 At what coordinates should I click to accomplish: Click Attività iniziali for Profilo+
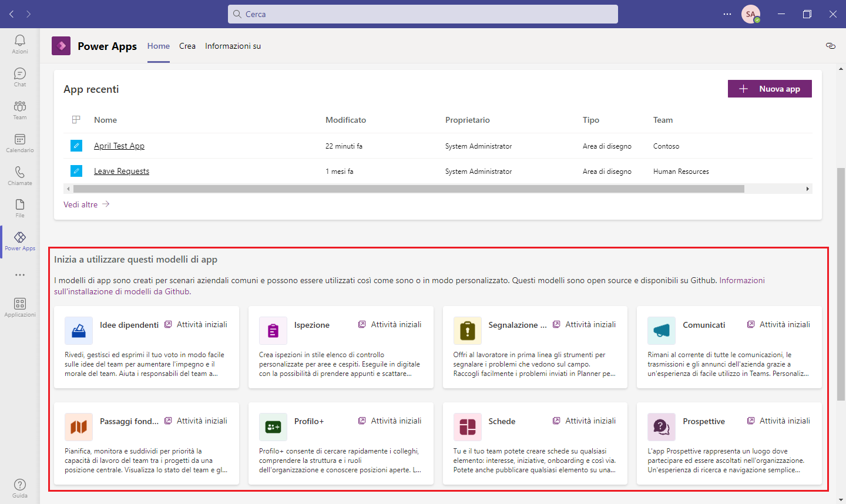coord(391,421)
